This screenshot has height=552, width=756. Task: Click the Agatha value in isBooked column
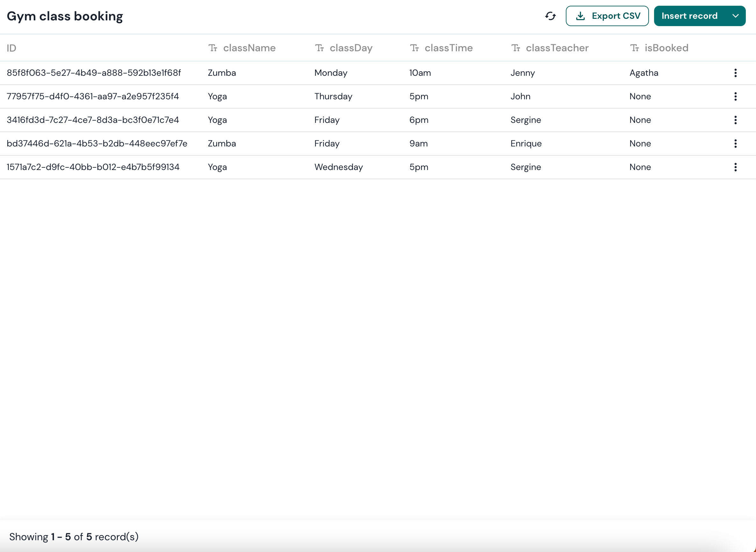point(644,73)
